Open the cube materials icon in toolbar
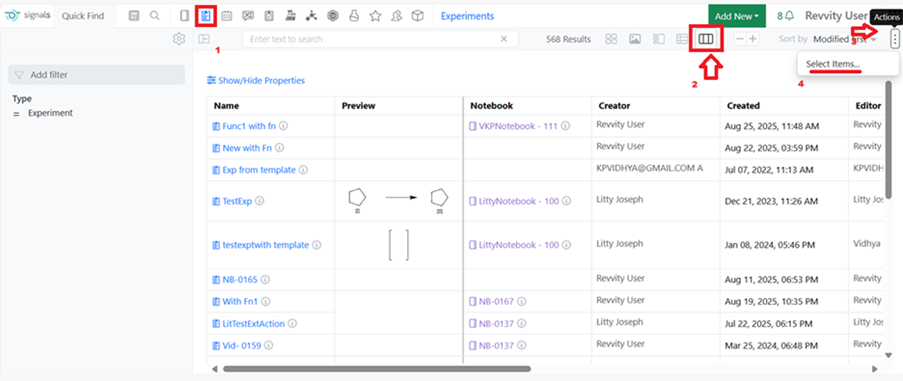The height and width of the screenshot is (381, 903). pos(418,16)
